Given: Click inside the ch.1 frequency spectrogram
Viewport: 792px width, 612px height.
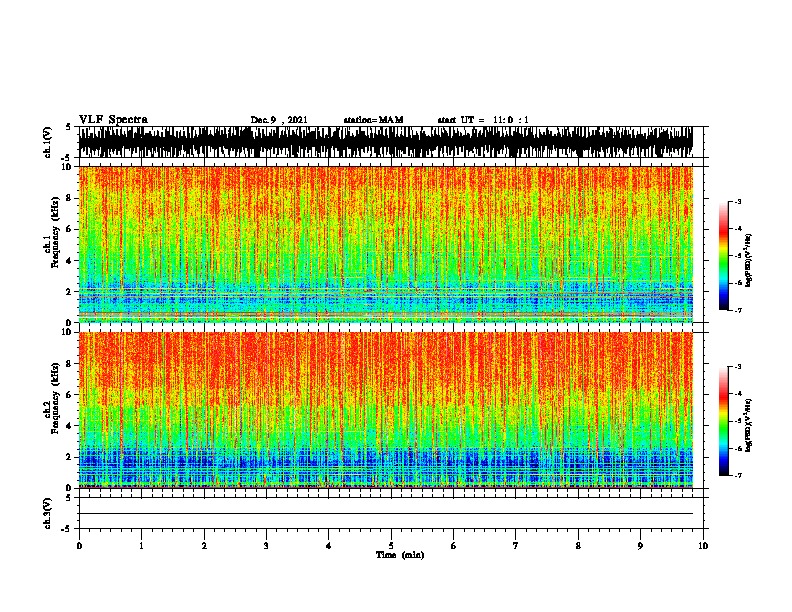Looking at the screenshot, I should [385, 244].
